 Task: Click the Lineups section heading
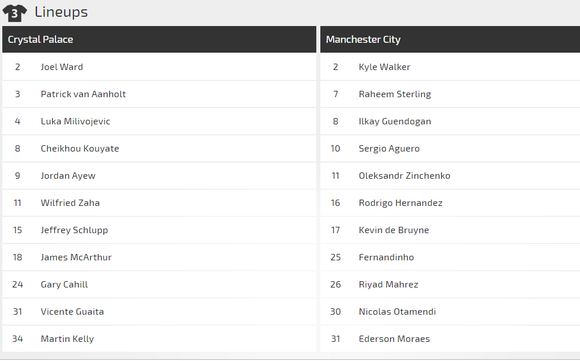click(x=61, y=12)
